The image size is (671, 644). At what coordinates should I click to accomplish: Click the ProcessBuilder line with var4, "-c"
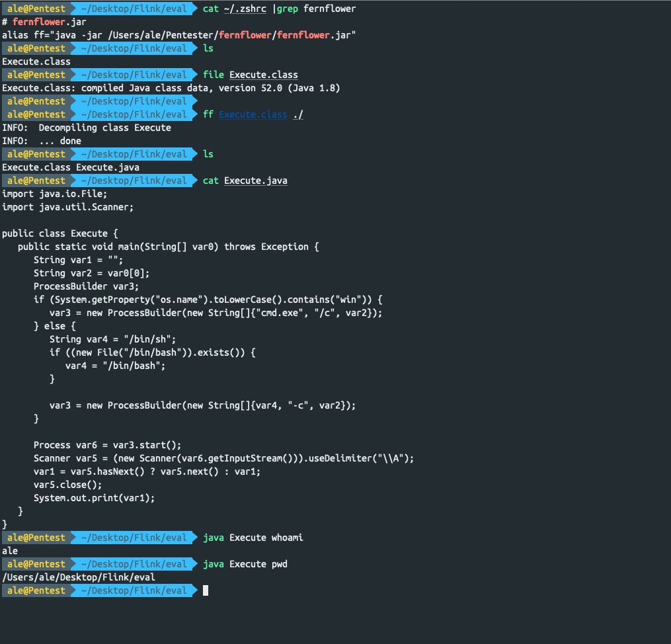click(202, 406)
